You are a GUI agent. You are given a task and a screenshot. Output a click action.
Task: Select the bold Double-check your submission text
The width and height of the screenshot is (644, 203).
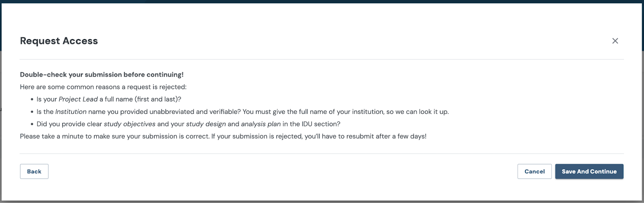tap(101, 75)
